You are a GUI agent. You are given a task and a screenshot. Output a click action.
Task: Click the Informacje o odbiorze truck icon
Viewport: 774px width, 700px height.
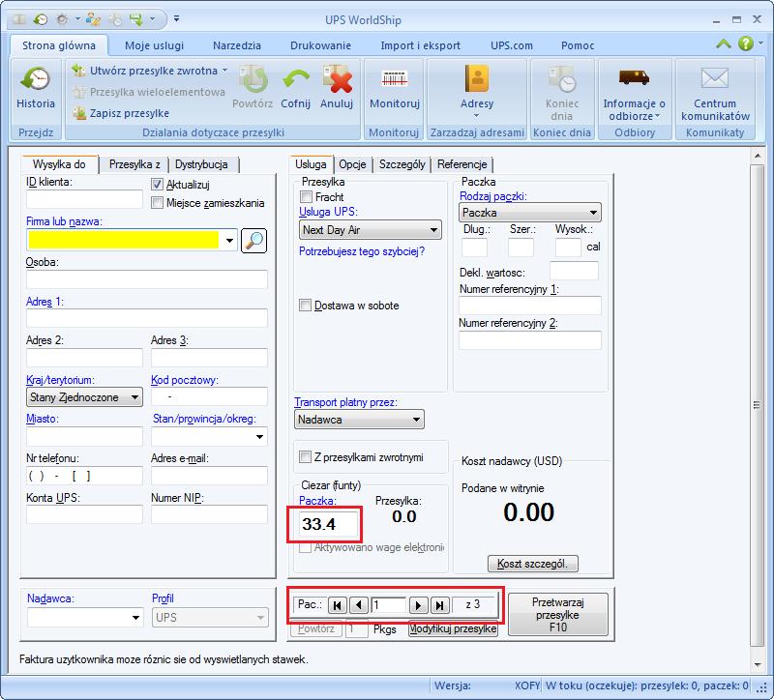(x=634, y=77)
